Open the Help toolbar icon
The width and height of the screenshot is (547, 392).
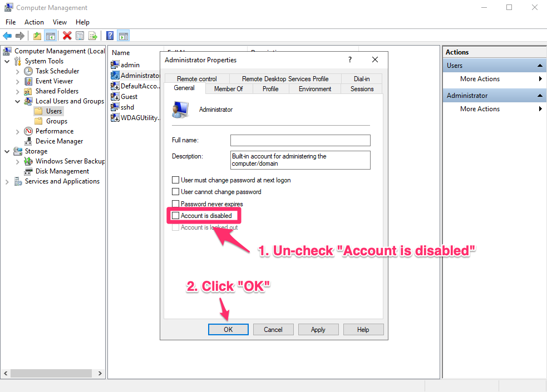(x=109, y=36)
